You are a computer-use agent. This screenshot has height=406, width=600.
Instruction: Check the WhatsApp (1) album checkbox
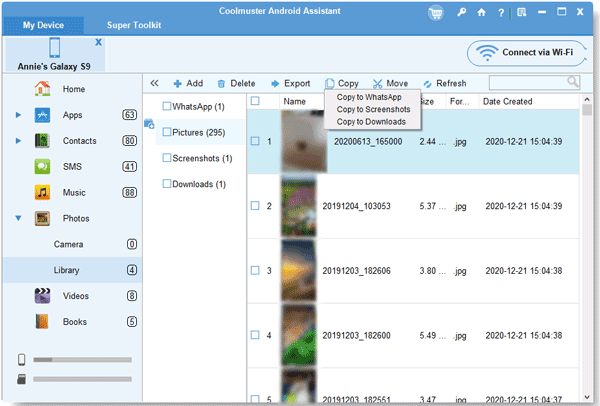coord(167,106)
